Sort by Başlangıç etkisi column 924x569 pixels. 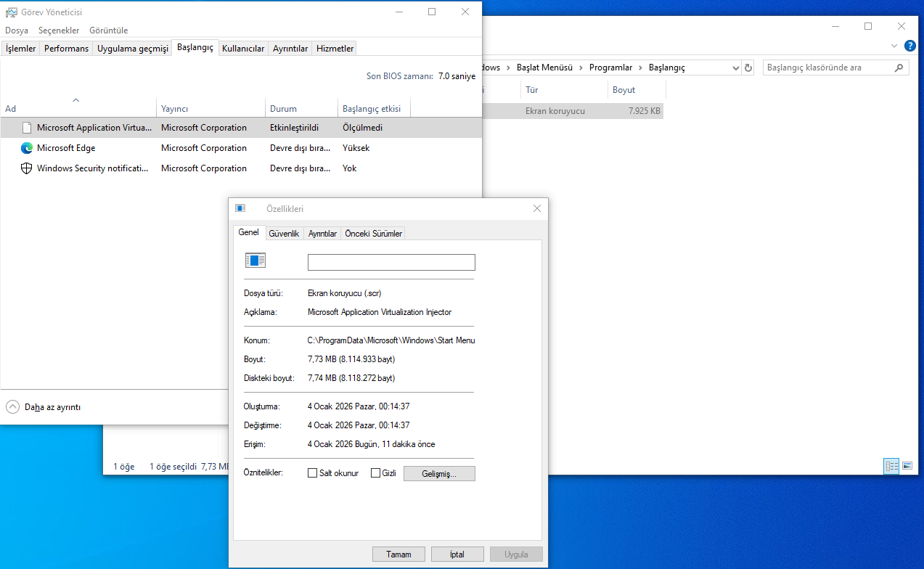[x=374, y=108]
